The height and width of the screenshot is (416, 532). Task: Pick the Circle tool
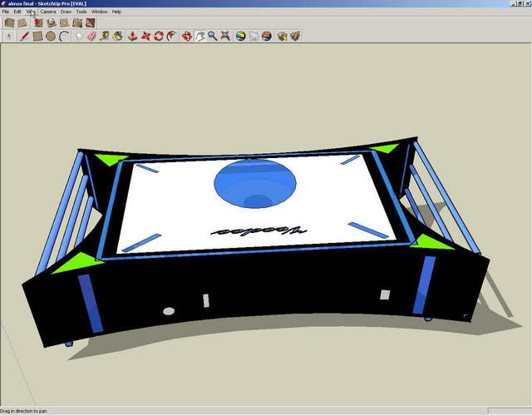click(x=51, y=37)
